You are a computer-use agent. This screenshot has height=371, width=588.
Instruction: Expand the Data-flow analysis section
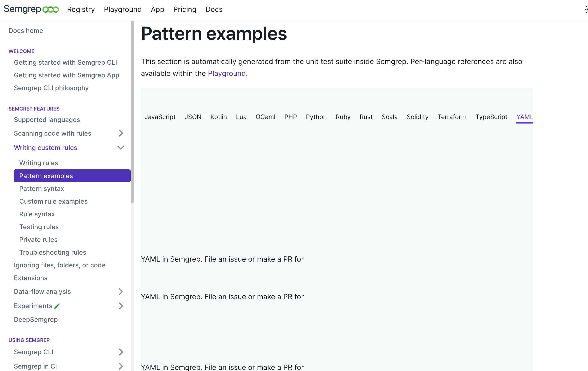[121, 291]
